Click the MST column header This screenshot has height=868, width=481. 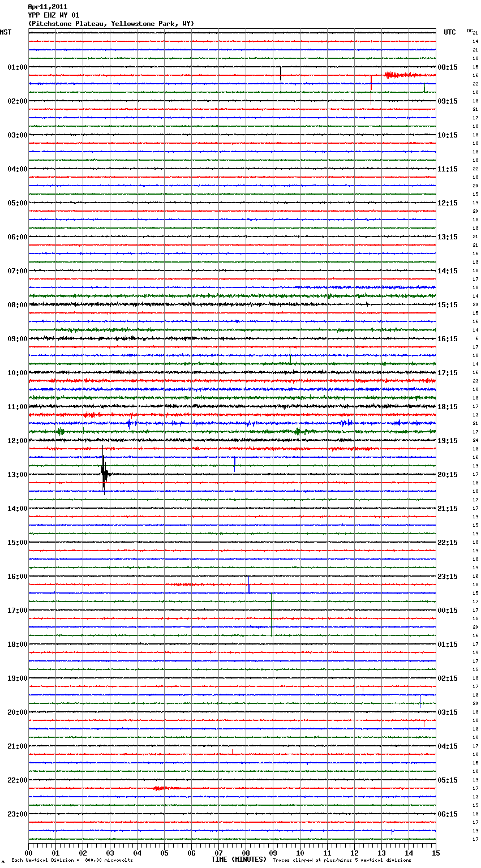click(x=6, y=32)
